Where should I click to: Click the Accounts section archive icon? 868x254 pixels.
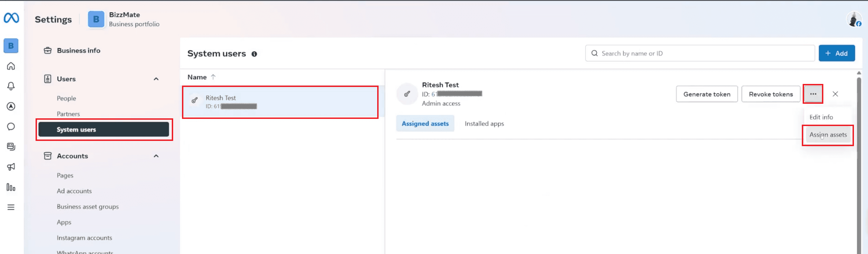coord(48,156)
